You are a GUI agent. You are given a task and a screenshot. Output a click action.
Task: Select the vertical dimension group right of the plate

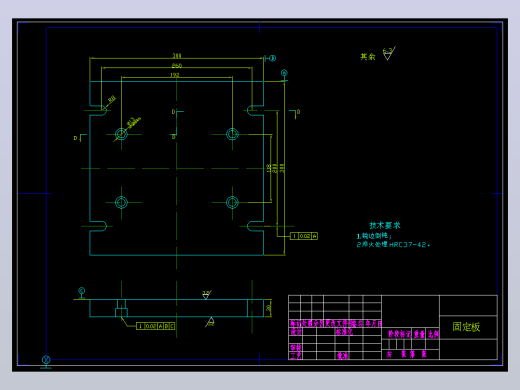point(276,168)
